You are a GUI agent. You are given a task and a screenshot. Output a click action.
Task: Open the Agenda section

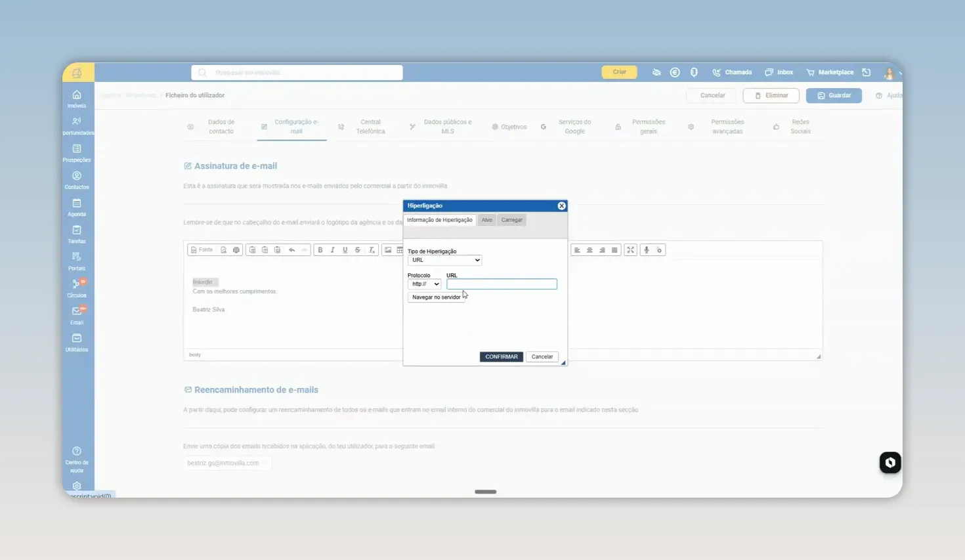point(77,207)
